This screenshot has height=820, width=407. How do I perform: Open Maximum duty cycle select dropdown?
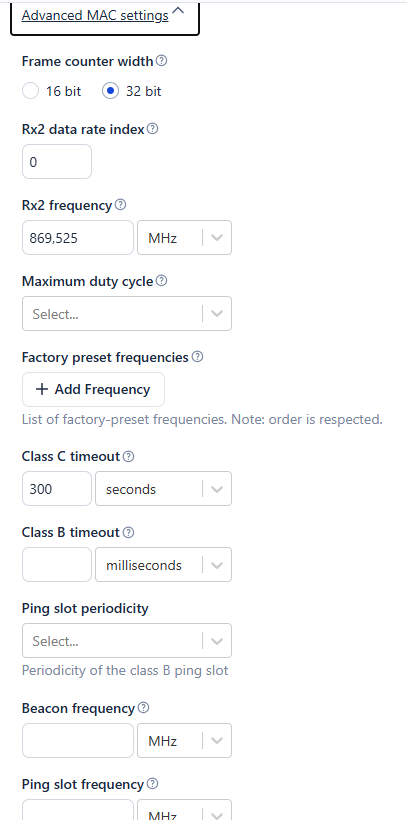(127, 314)
